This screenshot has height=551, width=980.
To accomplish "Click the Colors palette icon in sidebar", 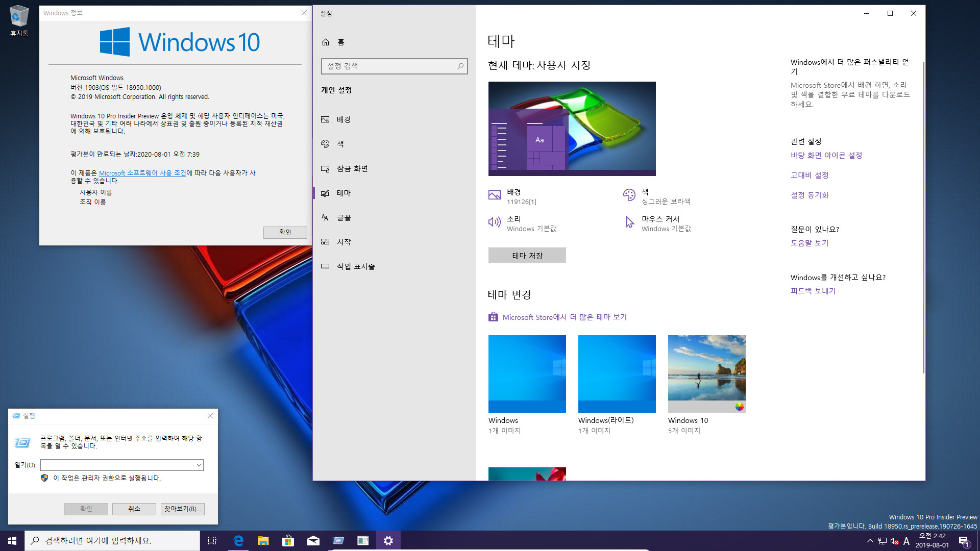I will pos(325,144).
